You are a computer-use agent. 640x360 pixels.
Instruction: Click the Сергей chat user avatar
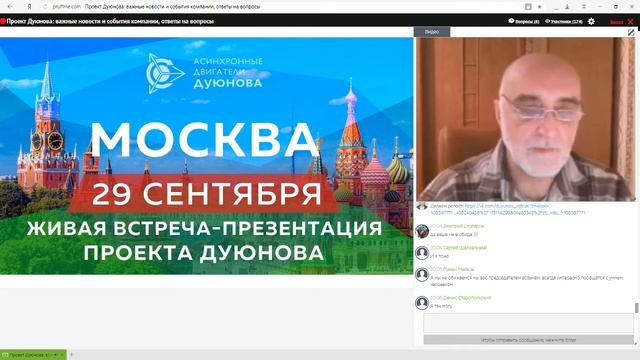(422, 253)
